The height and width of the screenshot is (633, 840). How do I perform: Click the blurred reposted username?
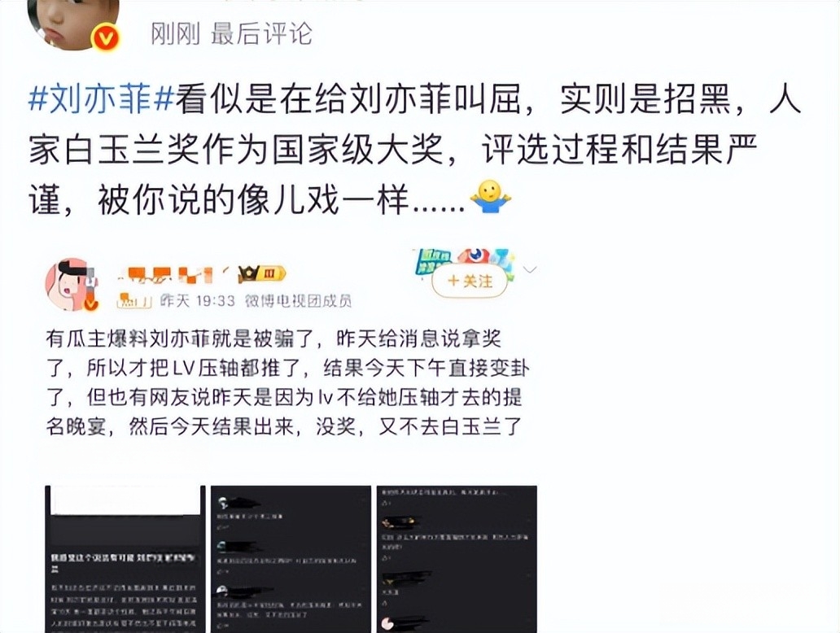[x=172, y=274]
